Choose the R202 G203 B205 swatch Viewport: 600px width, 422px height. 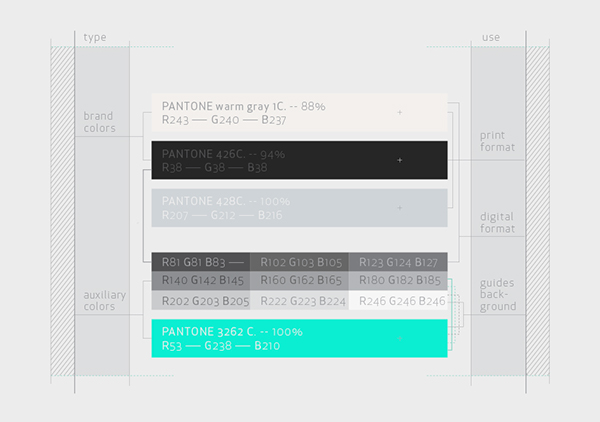point(201,300)
